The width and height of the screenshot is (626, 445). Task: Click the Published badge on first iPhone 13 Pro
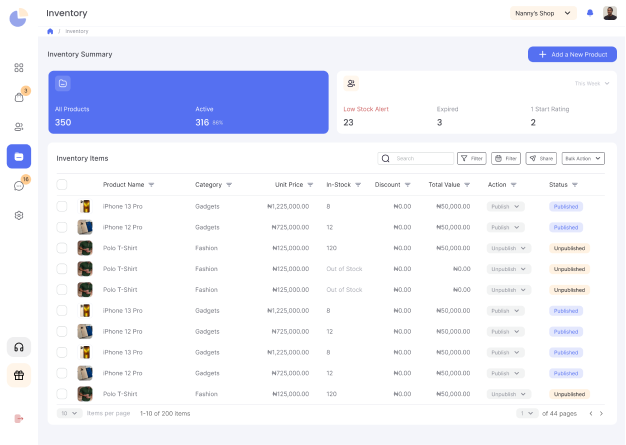[x=566, y=207]
